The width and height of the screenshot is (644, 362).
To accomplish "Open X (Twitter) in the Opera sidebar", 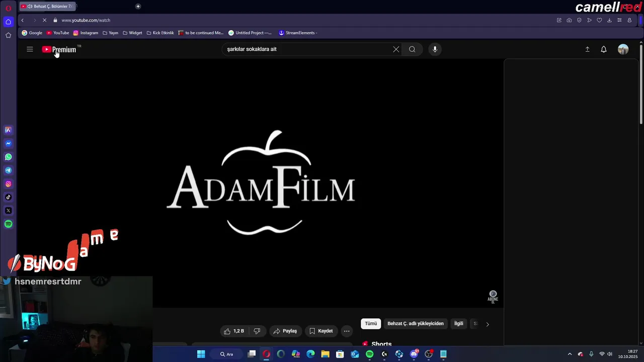I will [8, 211].
